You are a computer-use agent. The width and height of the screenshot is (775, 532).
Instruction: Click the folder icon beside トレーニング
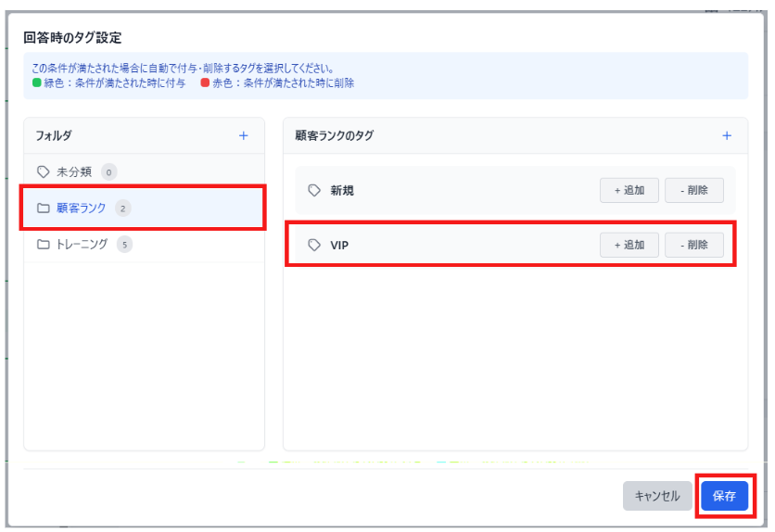coord(43,245)
